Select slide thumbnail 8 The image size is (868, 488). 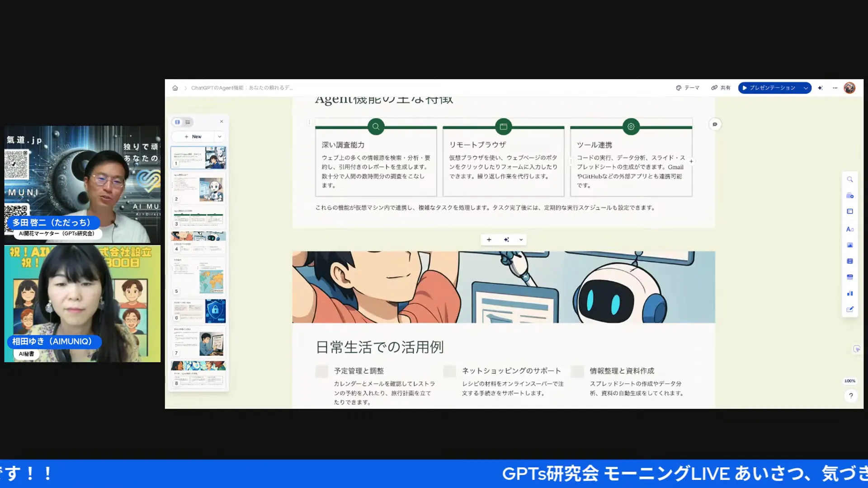point(198,374)
